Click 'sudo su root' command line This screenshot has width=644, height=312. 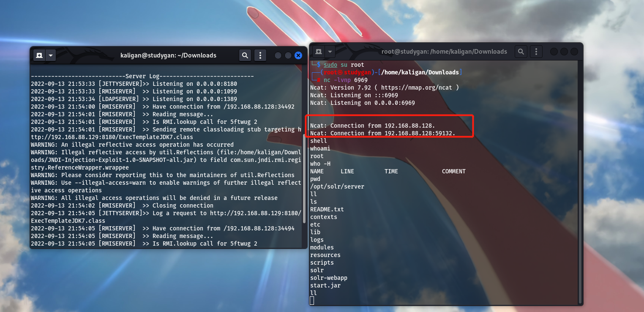coord(344,65)
